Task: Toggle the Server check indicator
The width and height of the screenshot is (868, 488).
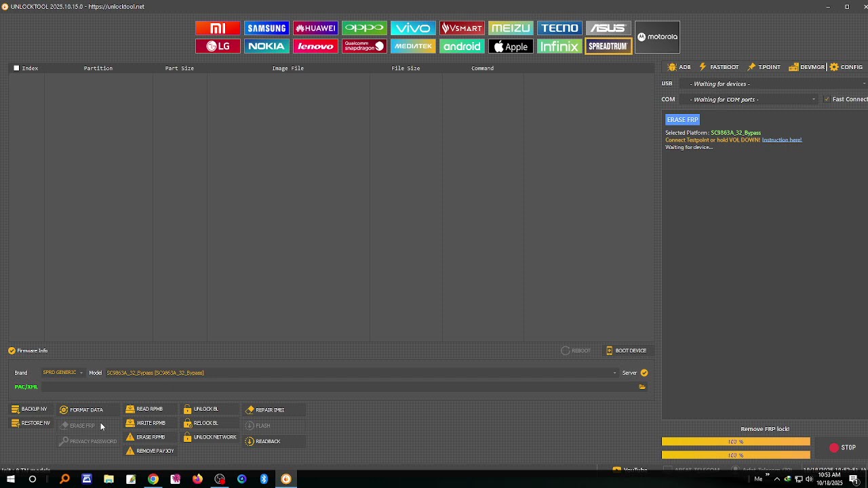Action: [644, 373]
